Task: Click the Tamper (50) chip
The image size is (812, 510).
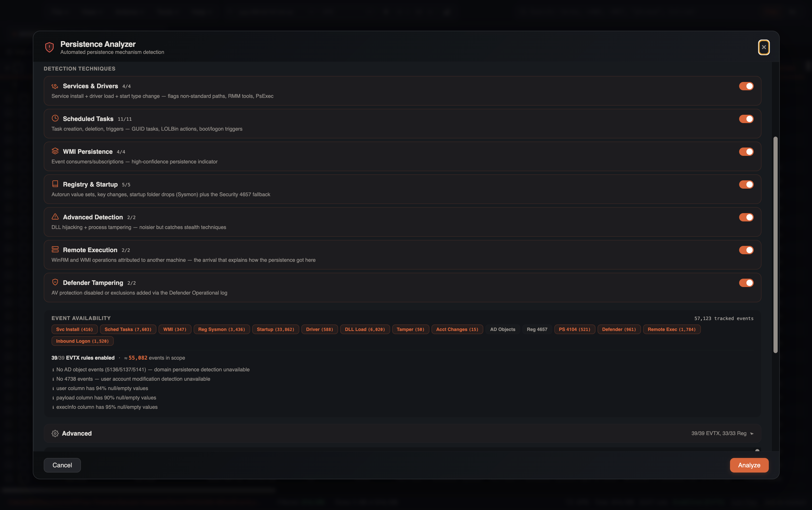Action: point(410,329)
